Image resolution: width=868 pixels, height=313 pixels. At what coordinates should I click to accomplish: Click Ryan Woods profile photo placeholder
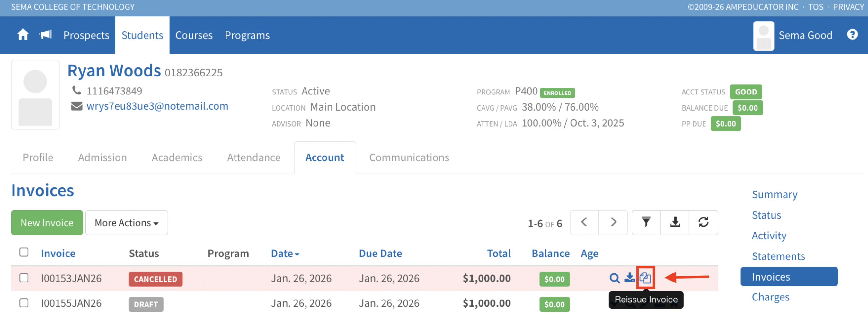tap(35, 95)
